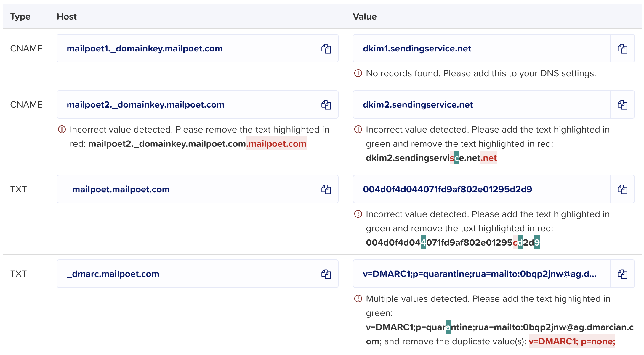The height and width of the screenshot is (355, 644).
Task: Click the 004d0f4d044071fd9af802e01295d2d9 field
Action: pos(482,189)
